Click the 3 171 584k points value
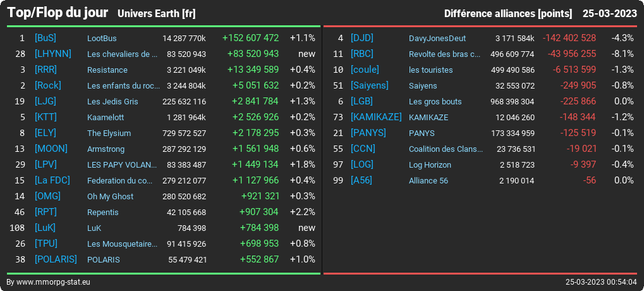This screenshot has height=291, width=644. point(515,38)
